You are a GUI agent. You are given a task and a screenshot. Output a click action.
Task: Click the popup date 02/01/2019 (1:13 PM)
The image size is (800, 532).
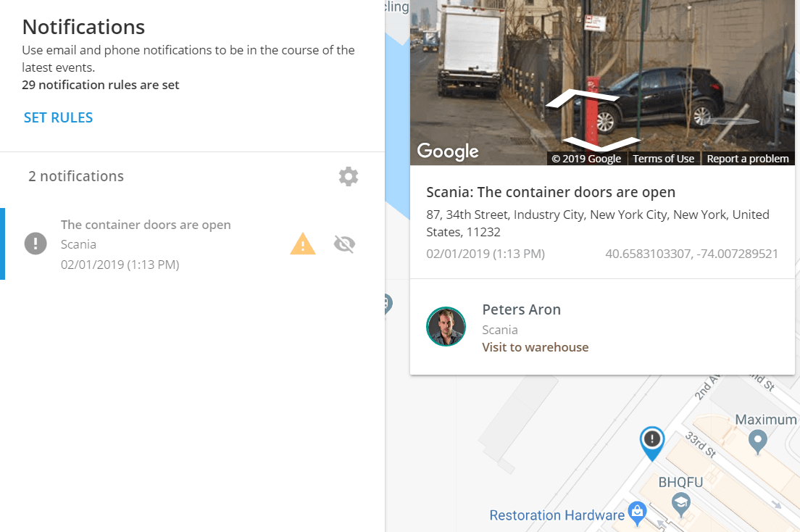click(486, 254)
